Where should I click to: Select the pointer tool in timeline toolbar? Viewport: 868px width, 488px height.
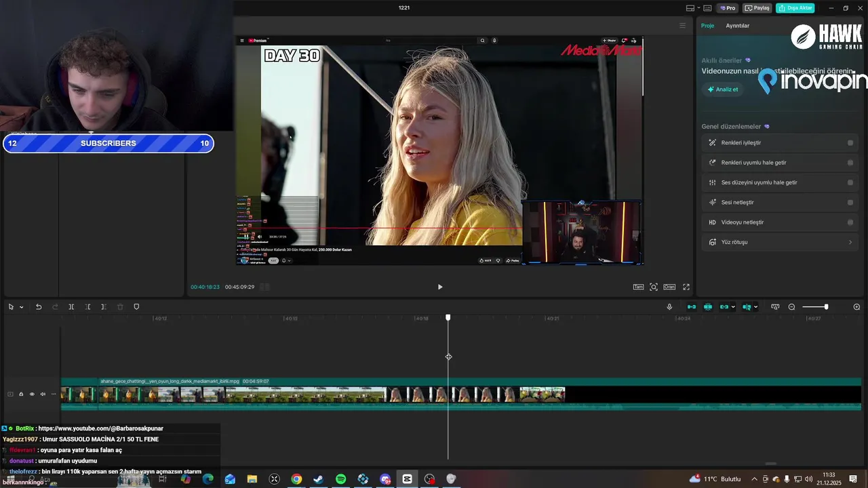pyautogui.click(x=11, y=307)
